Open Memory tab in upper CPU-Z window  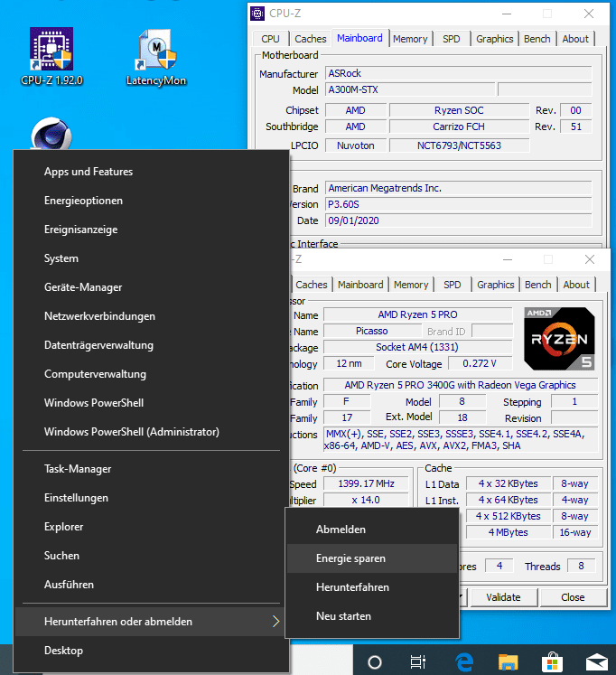410,39
